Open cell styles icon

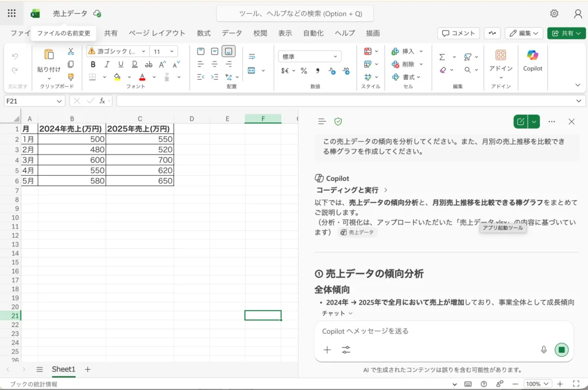click(x=368, y=77)
